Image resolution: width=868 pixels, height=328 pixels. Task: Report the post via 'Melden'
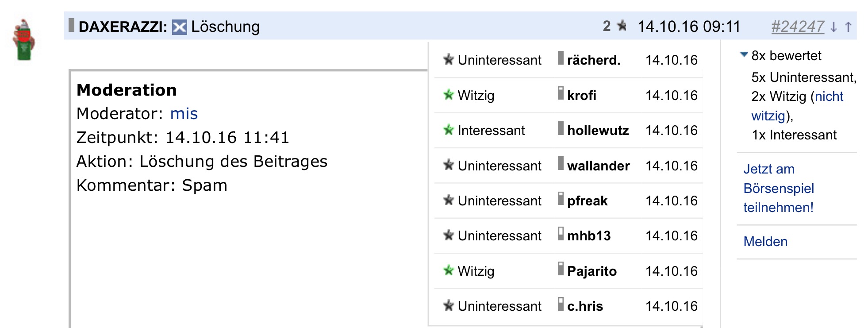(765, 242)
